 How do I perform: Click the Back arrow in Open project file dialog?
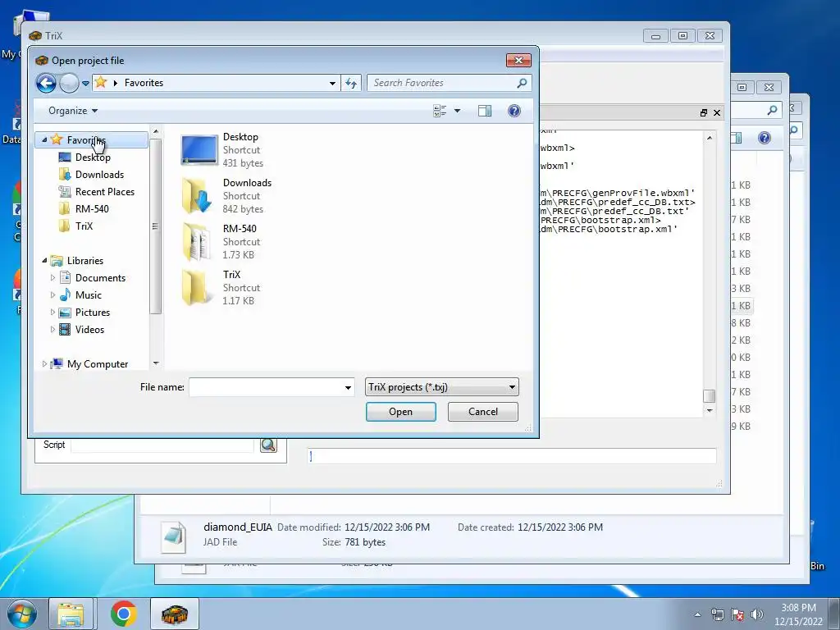click(x=46, y=83)
